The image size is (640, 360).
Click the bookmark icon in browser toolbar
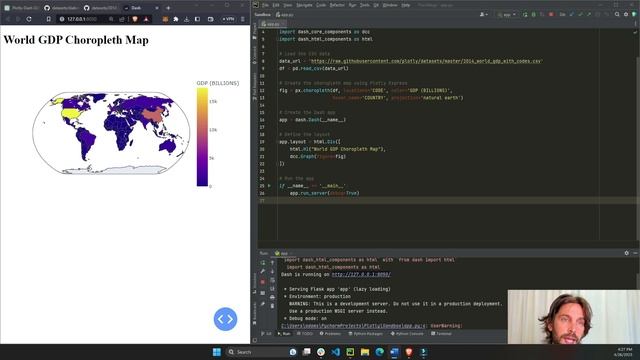pyautogui.click(x=49, y=19)
